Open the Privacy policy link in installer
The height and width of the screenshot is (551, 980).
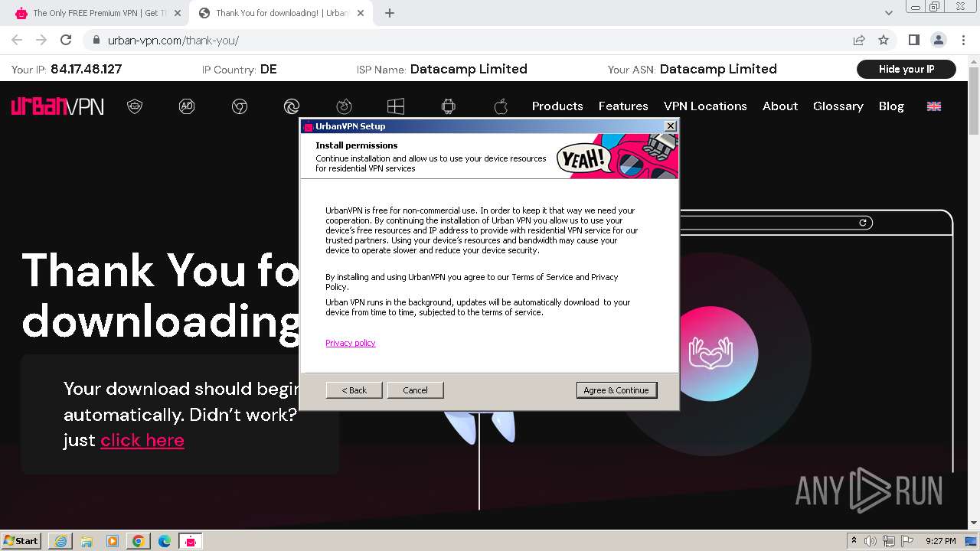click(x=351, y=343)
